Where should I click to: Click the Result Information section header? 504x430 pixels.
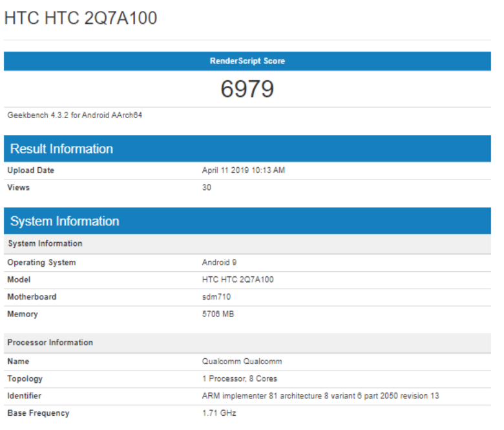[x=247, y=148]
